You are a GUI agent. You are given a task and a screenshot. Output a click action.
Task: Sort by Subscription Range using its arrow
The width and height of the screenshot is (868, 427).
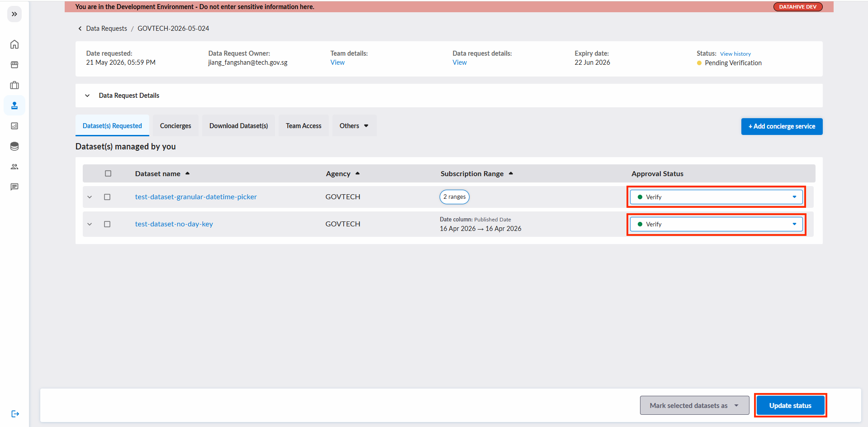511,173
